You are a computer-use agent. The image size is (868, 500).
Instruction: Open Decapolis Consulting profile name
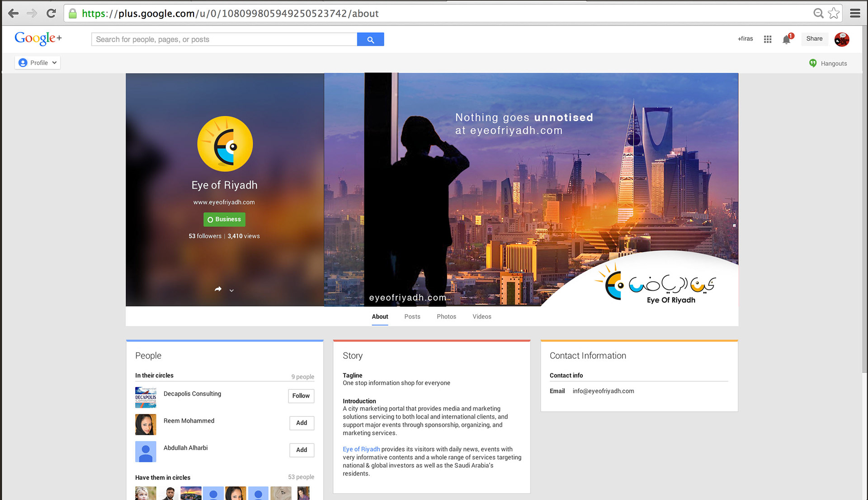[192, 394]
